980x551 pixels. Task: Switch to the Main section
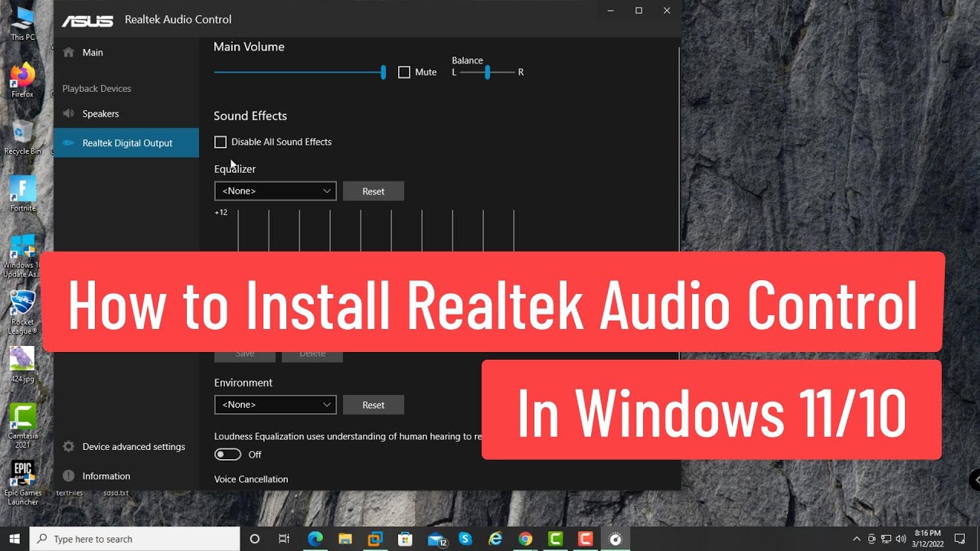[93, 52]
